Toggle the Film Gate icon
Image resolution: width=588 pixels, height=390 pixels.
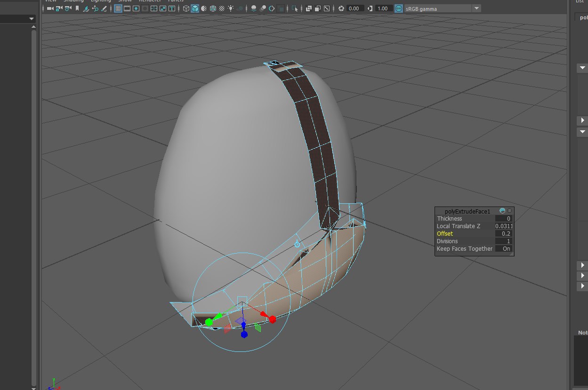point(127,8)
